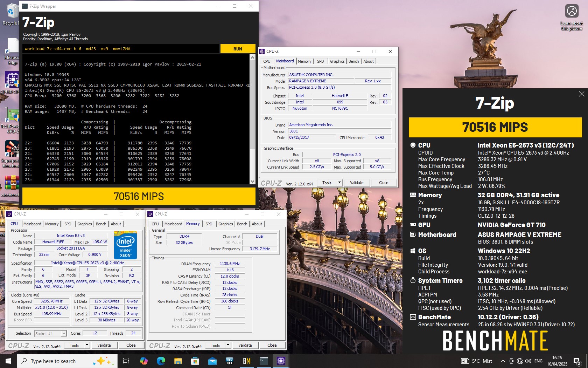Click the Uncore Frequency value 3179.7 MHz
588x368 pixels.
point(260,249)
